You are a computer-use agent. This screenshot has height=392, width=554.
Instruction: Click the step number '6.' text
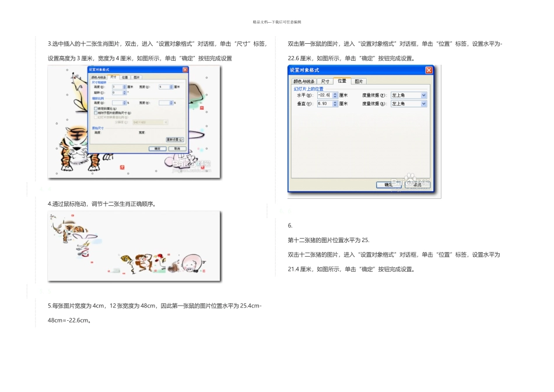pyautogui.click(x=290, y=226)
